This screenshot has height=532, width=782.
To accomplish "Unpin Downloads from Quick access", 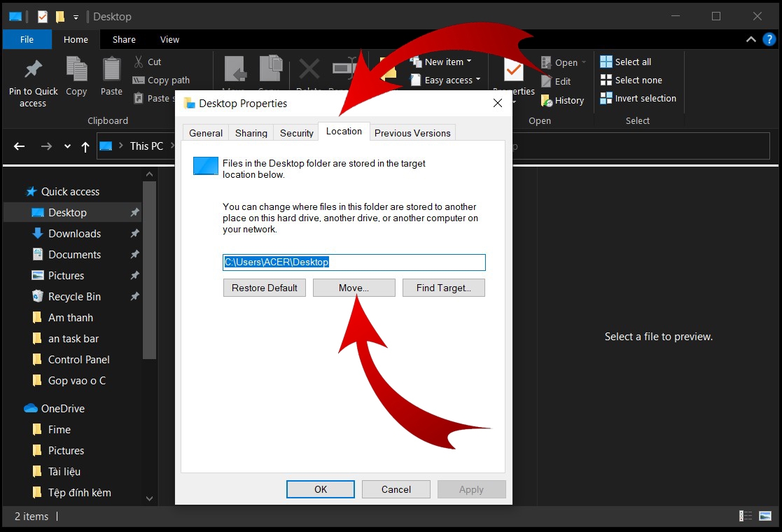I will (x=134, y=233).
